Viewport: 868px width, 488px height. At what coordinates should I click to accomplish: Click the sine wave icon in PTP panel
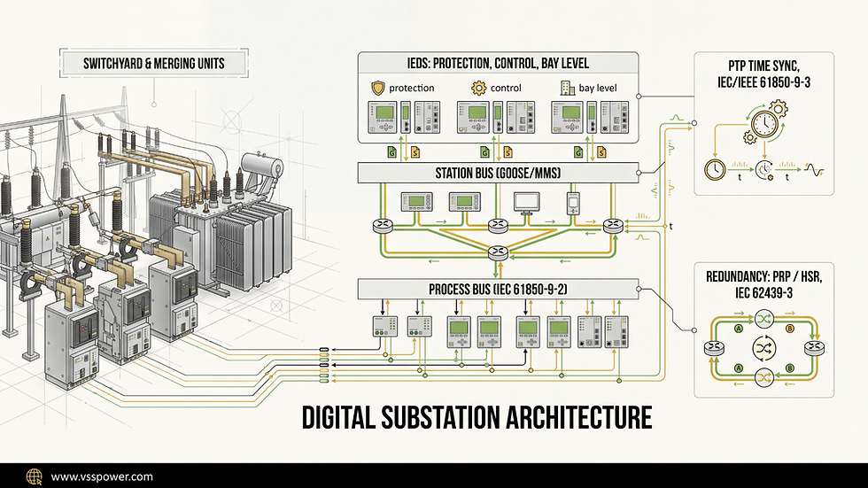[814, 170]
